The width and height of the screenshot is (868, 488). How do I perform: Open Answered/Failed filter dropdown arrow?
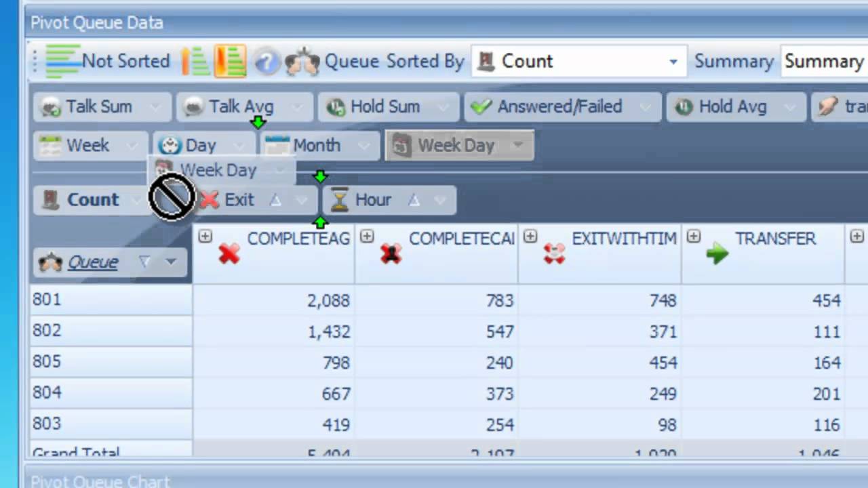[646, 107]
